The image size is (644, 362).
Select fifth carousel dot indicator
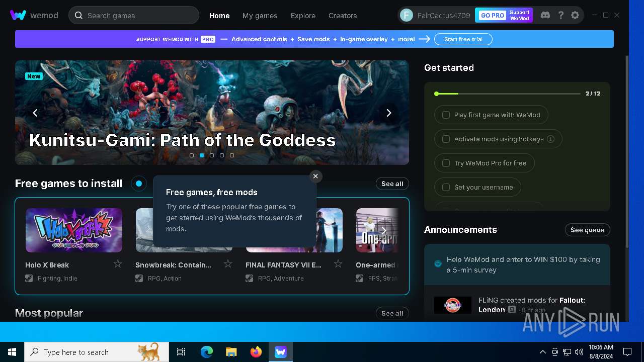point(232,155)
